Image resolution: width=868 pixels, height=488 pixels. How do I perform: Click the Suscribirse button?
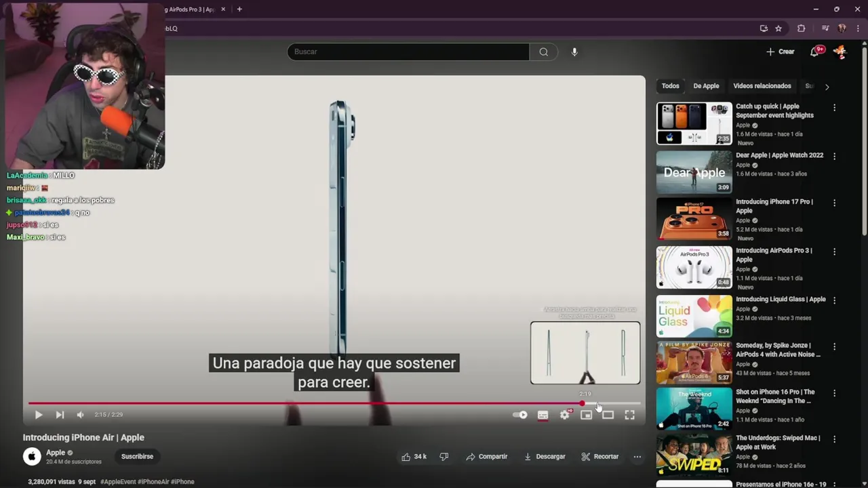pyautogui.click(x=137, y=457)
